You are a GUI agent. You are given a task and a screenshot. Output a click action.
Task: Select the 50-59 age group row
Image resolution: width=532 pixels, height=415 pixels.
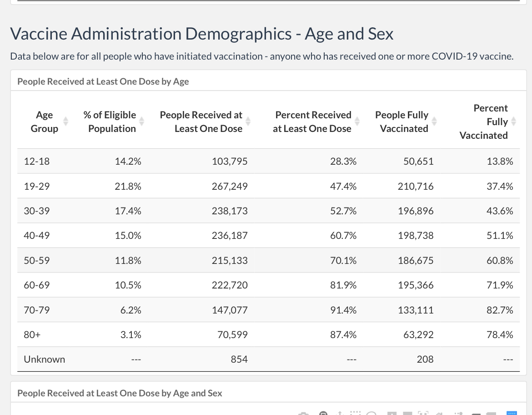click(x=268, y=260)
